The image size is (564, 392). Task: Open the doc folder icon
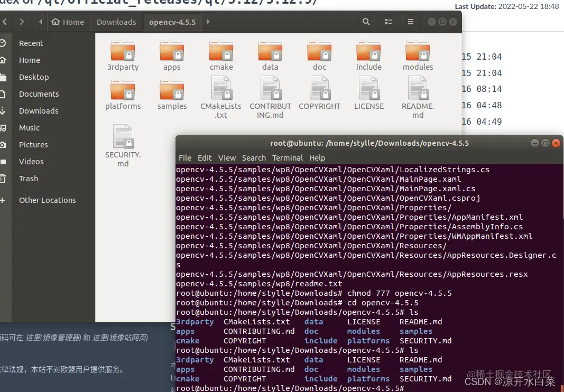click(319, 51)
